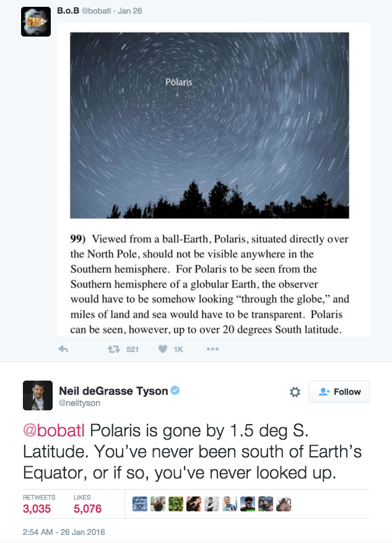Open the B.o.B display name link
Image resolution: width=392 pixels, height=543 pixels.
click(68, 10)
